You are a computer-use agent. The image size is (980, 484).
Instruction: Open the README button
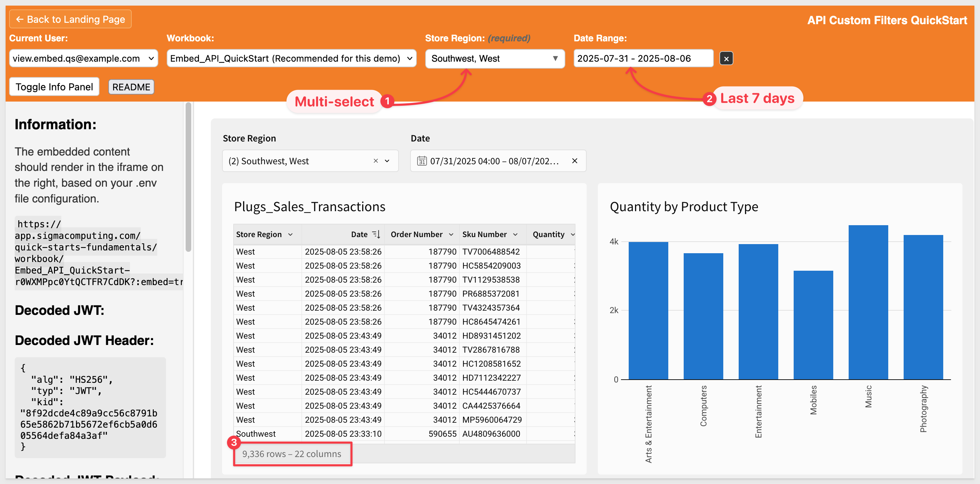[131, 87]
